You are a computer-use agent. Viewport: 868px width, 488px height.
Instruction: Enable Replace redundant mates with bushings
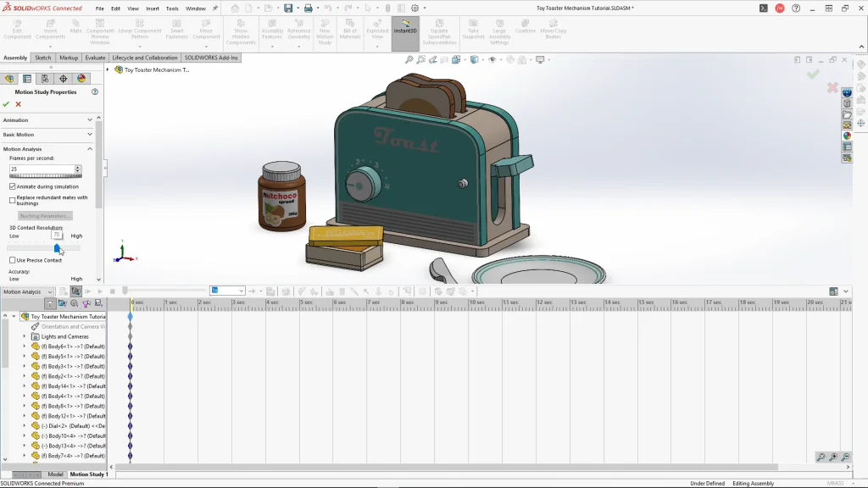click(x=13, y=200)
